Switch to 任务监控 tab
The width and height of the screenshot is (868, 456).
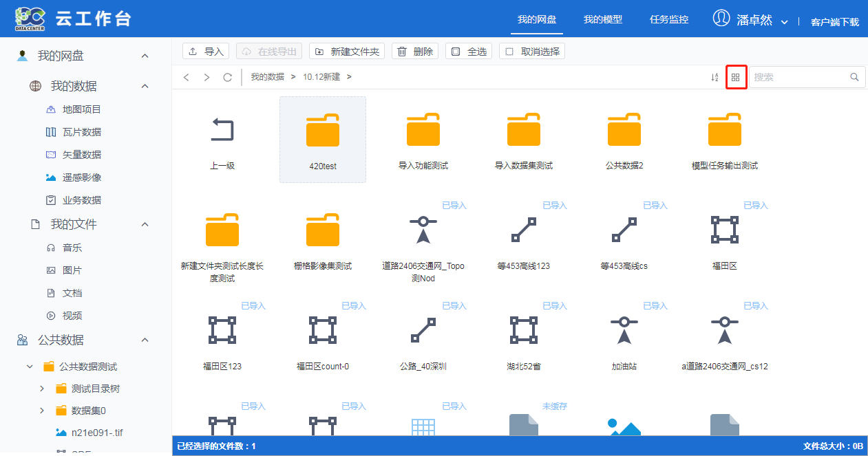[669, 19]
